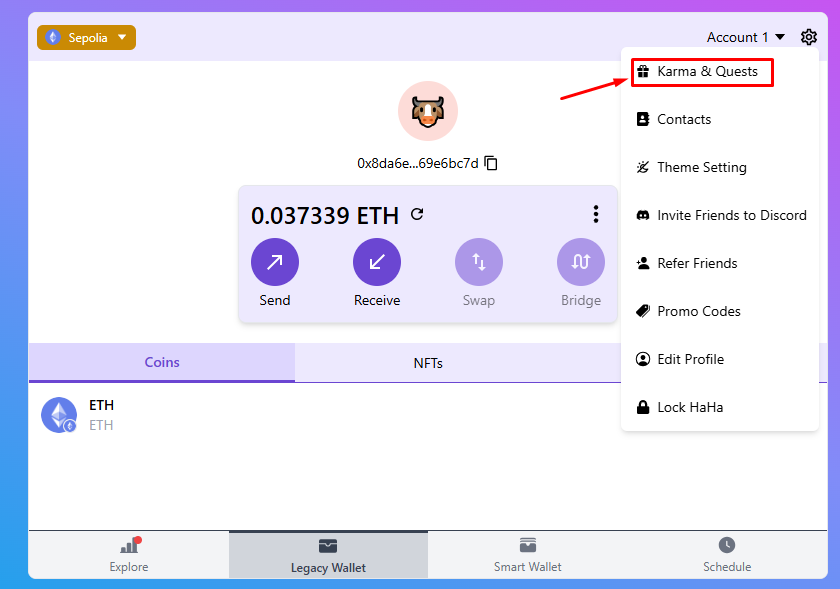Click the wallet address 0x8da6e...69e6bc7d
The width and height of the screenshot is (840, 589).
coord(417,163)
